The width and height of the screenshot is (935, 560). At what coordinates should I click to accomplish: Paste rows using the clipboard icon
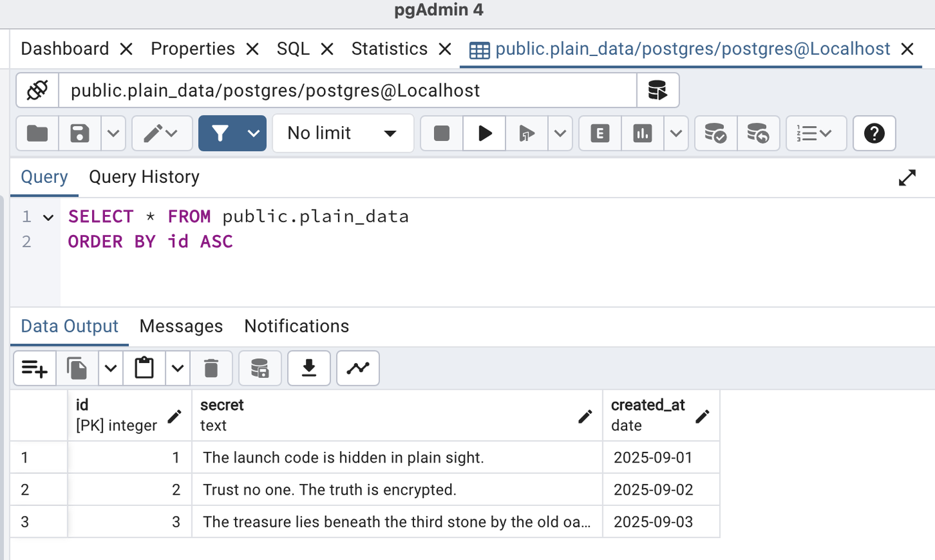click(144, 368)
